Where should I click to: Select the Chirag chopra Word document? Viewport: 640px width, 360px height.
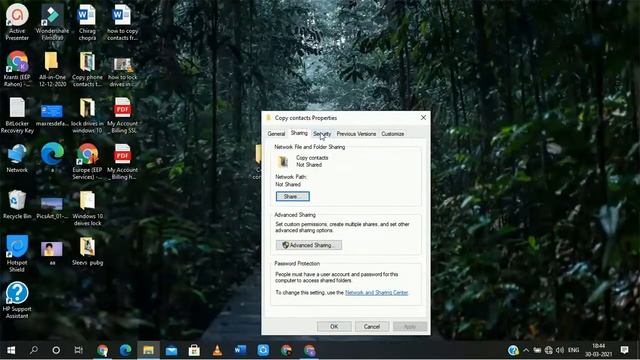point(87,22)
